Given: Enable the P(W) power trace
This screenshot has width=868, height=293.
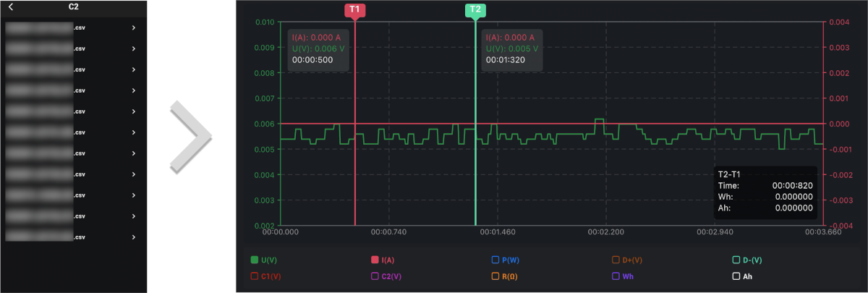Looking at the screenshot, I should point(495,259).
